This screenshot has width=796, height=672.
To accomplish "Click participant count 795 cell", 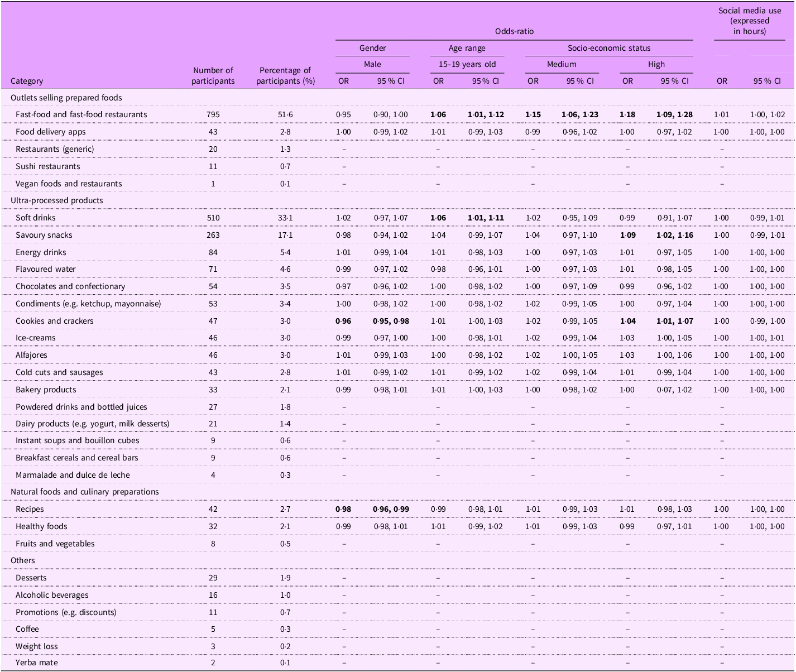I will tap(213, 114).
